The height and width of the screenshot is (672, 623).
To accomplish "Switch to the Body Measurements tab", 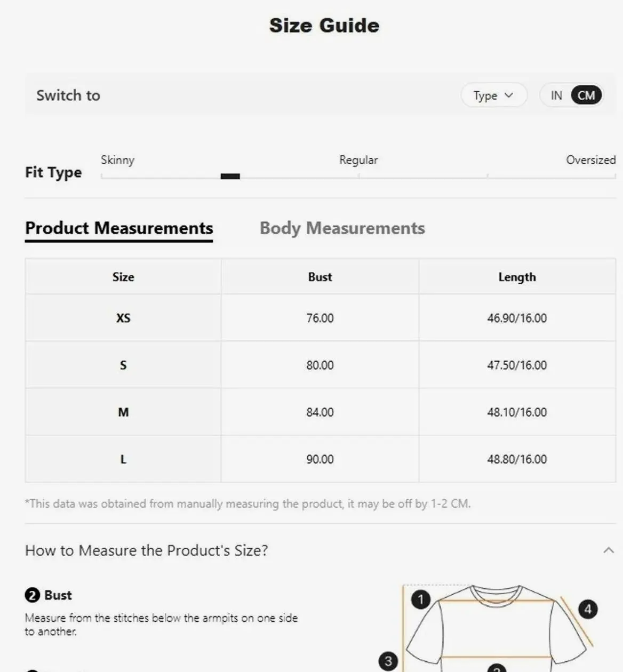I will 342,228.
